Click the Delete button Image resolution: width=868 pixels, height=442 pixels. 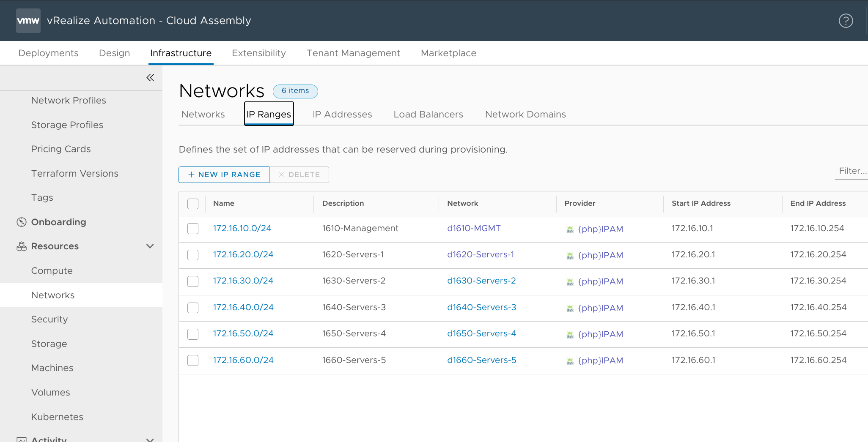(299, 175)
